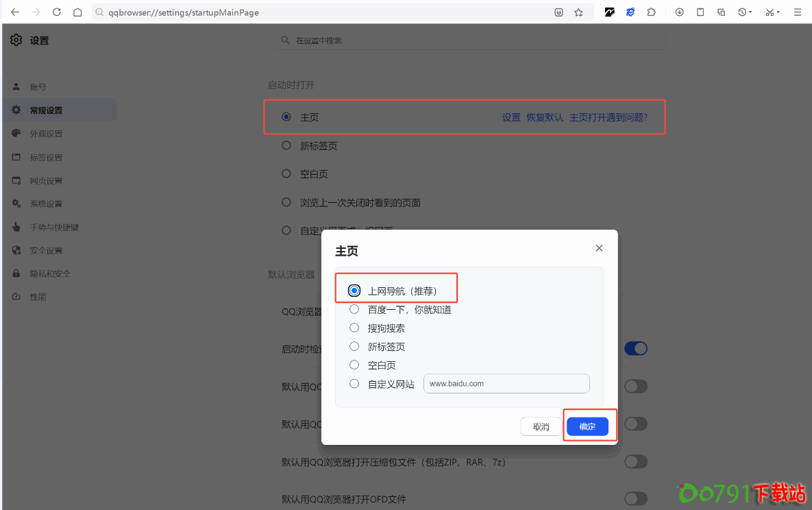Bookmark this page with the star icon
The height and width of the screenshot is (510, 812).
coord(578,12)
